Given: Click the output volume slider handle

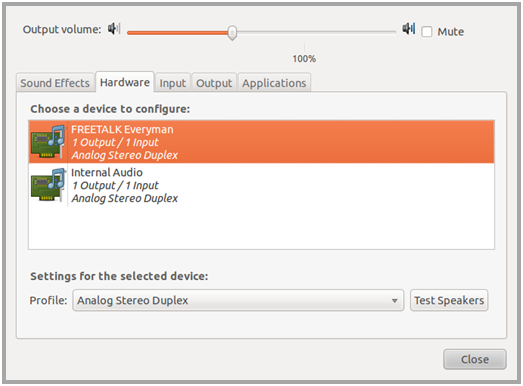Looking at the screenshot, I should pyautogui.click(x=232, y=33).
